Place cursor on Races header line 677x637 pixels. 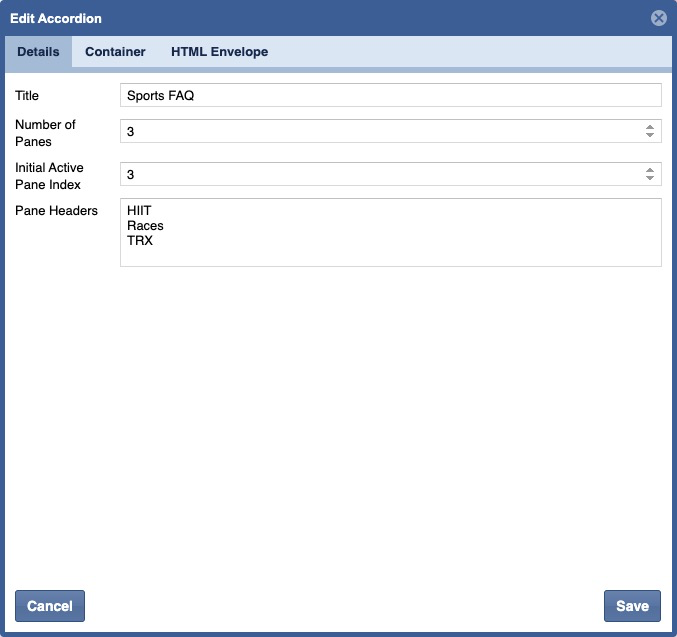pyautogui.click(x=145, y=226)
